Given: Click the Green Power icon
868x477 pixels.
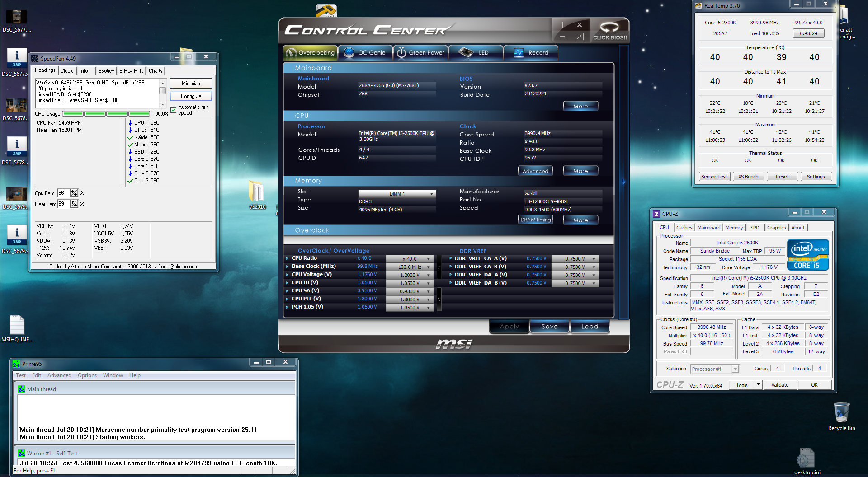Looking at the screenshot, I should pos(401,53).
